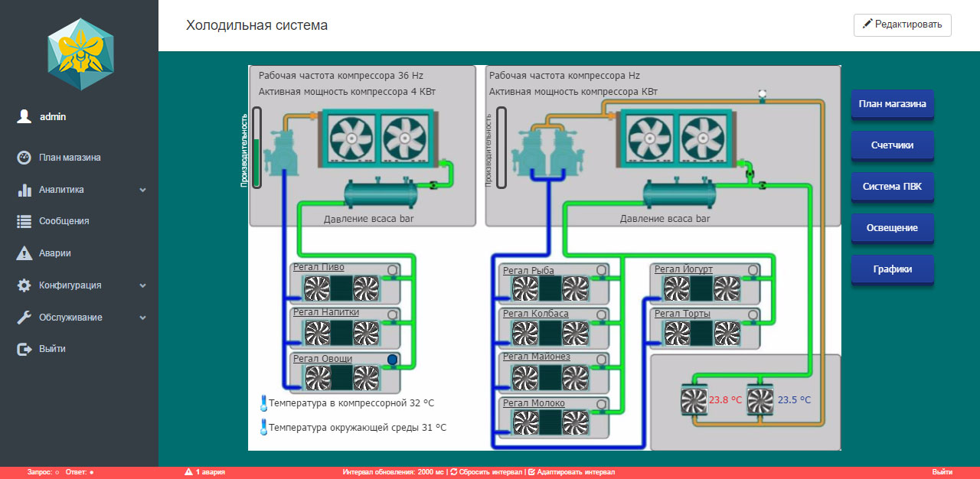Open the Графики button
Viewport: 980px width, 479px height.
click(x=892, y=269)
